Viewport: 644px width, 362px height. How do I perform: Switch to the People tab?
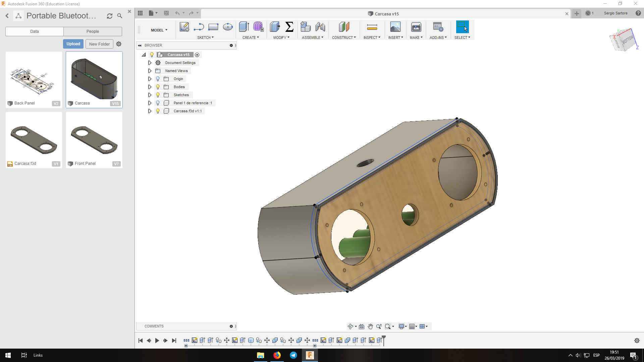93,32
